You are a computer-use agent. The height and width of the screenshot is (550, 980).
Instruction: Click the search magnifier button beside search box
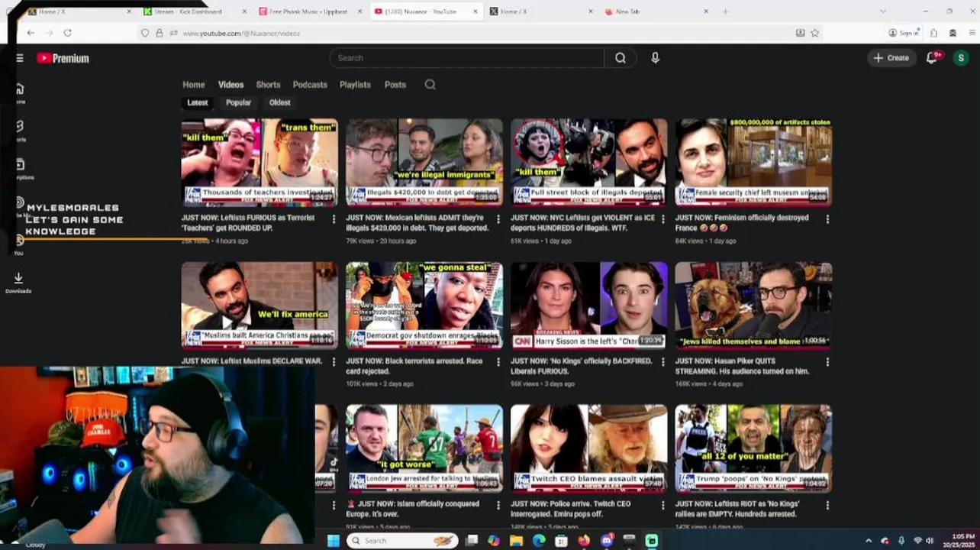click(621, 58)
